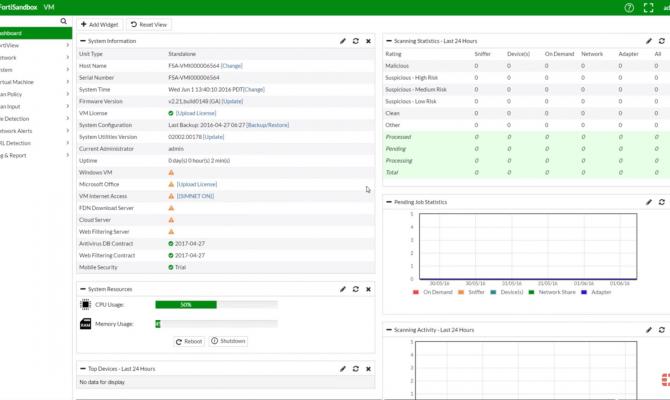This screenshot has width=670, height=400.
Task: Click the Reset View button
Action: [x=149, y=25]
